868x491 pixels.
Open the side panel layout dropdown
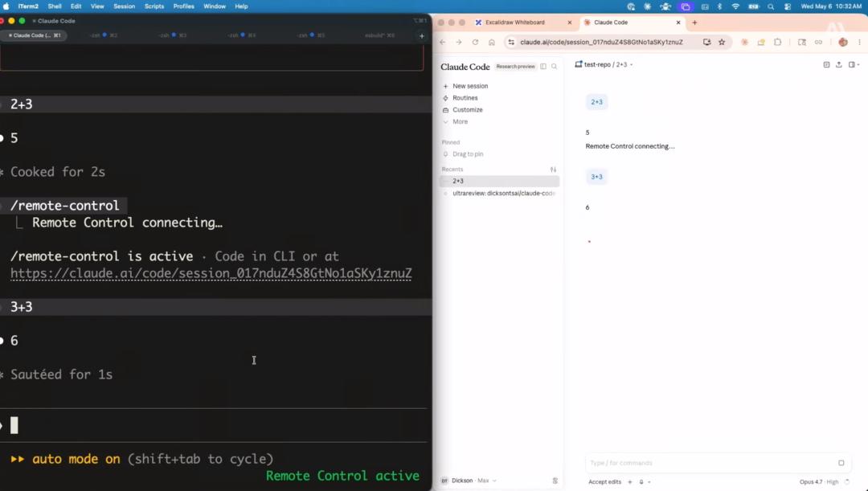pyautogui.click(x=854, y=65)
